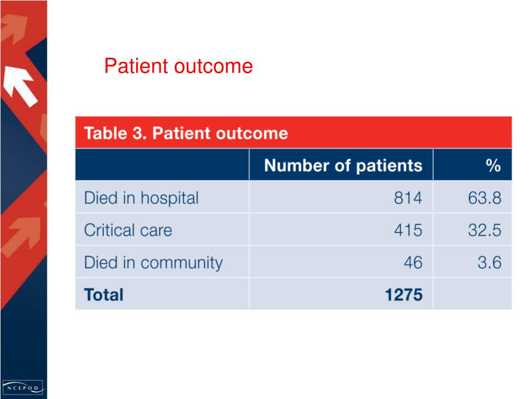Click the Table 3. Patient outcome header

coord(186,133)
